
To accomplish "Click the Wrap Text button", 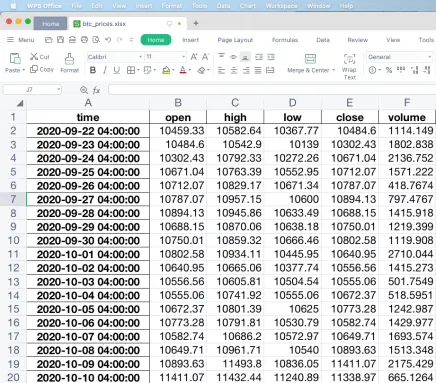I will [349, 67].
